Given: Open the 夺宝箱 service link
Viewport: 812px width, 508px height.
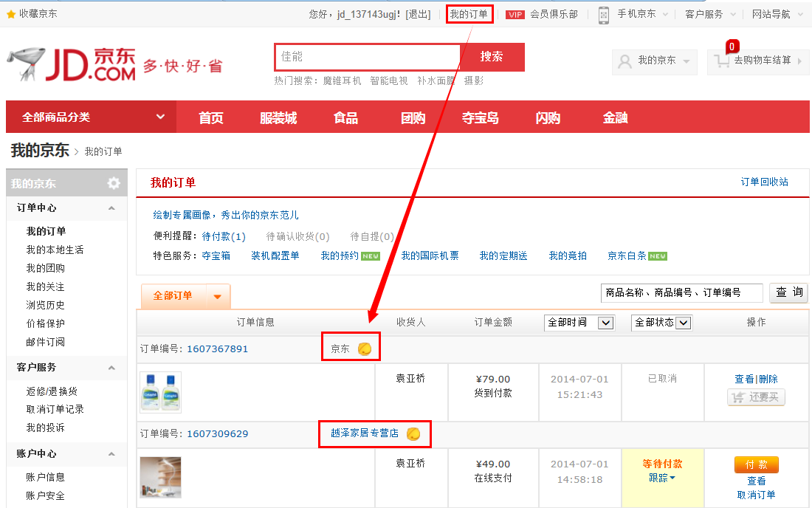Looking at the screenshot, I should click(x=216, y=255).
